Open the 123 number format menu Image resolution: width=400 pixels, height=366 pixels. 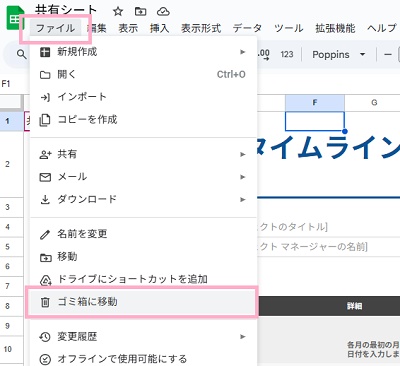(x=287, y=54)
